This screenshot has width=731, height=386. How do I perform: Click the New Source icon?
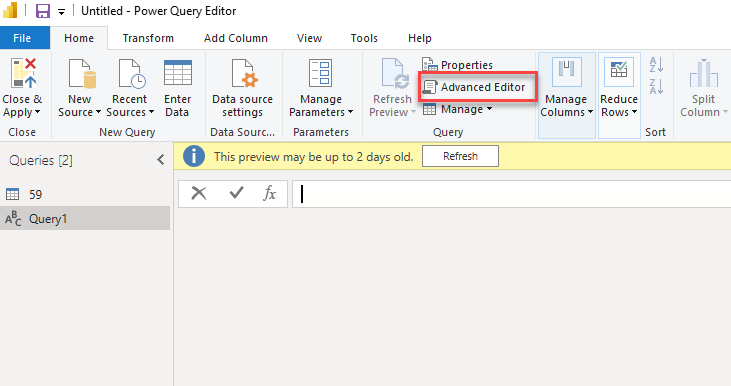coord(83,73)
